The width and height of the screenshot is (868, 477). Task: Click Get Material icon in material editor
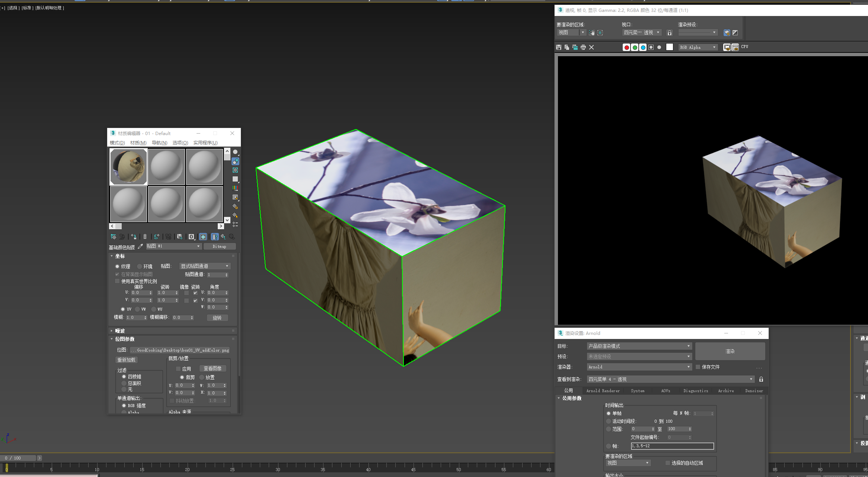pyautogui.click(x=114, y=237)
